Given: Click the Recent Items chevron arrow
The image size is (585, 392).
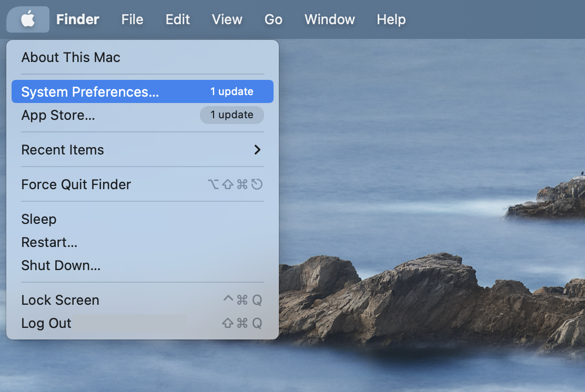Looking at the screenshot, I should 257,150.
